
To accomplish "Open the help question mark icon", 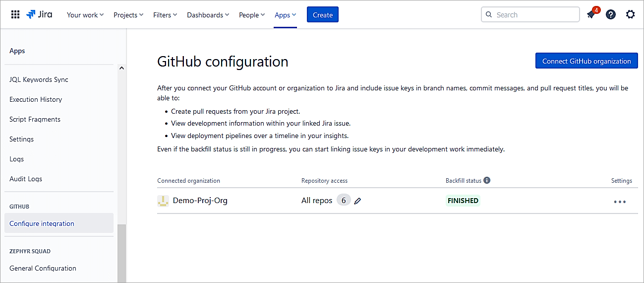I will 611,15.
